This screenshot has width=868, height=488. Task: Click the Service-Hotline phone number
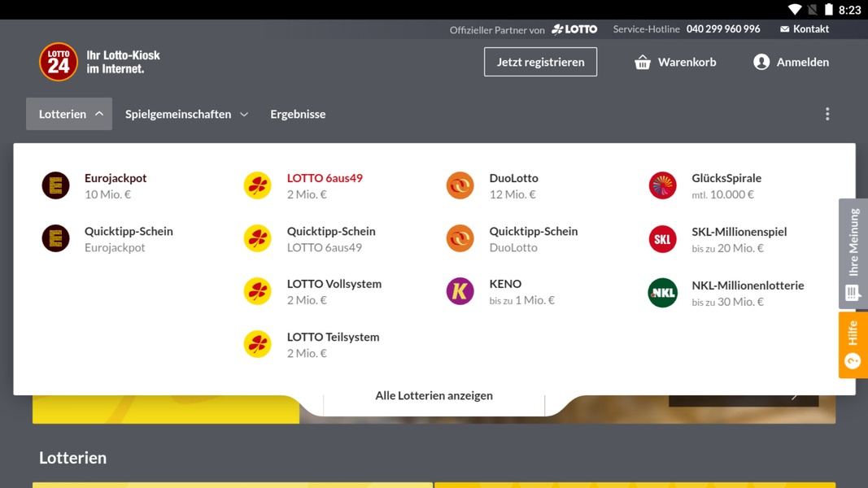tap(723, 29)
